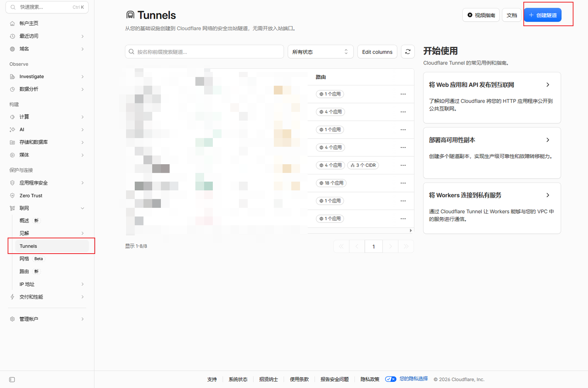This screenshot has height=388, width=588.
Task: Open actions menu for the 18 个应用 row
Action: [403, 183]
